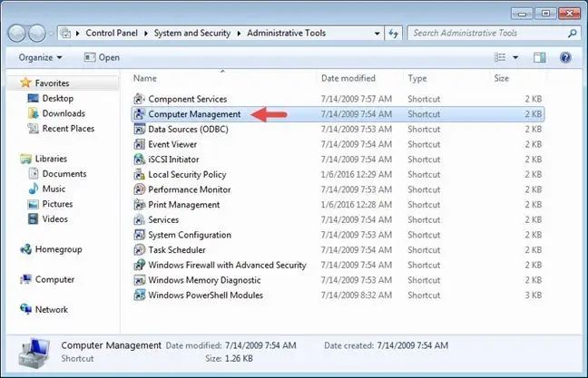Click the Windows Memory Diagnostic name text

pyautogui.click(x=204, y=280)
